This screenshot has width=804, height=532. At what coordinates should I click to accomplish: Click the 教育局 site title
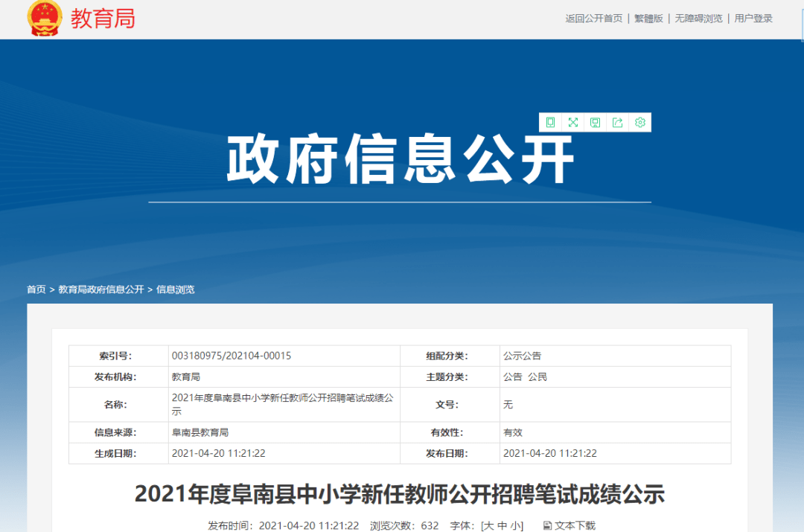click(x=103, y=19)
